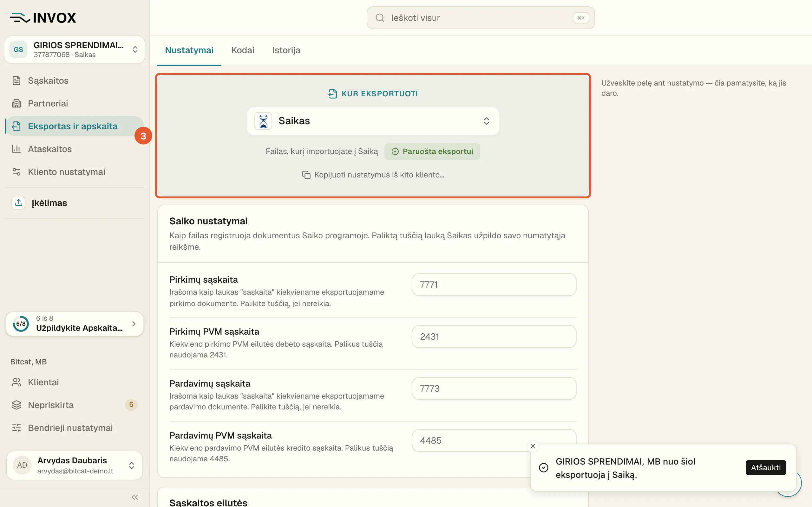Click the Nepriskirta layers icon

click(x=16, y=405)
